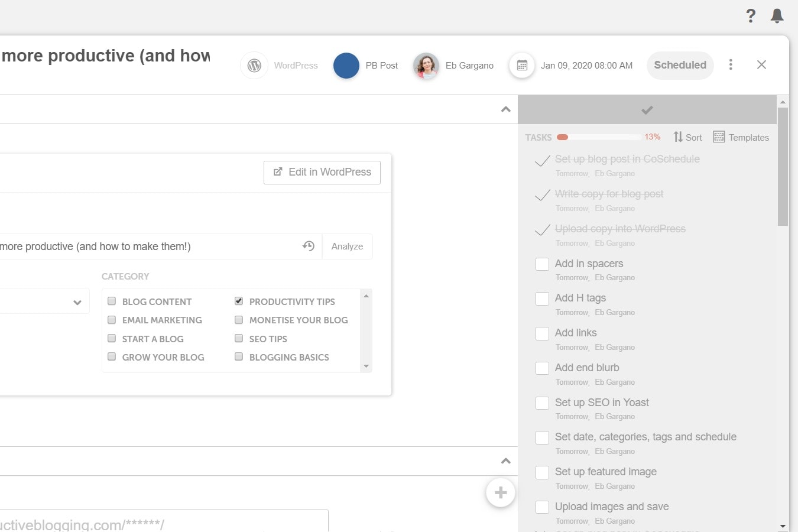798x532 pixels.
Task: Check the SEO Tips category
Action: click(x=239, y=338)
